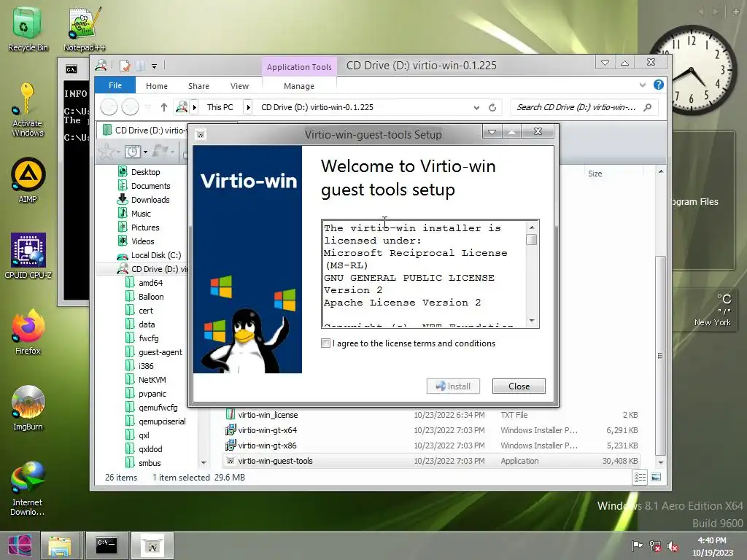The image size is (747, 560).
Task: Select the Application Tools contextual tab
Action: tap(299, 67)
